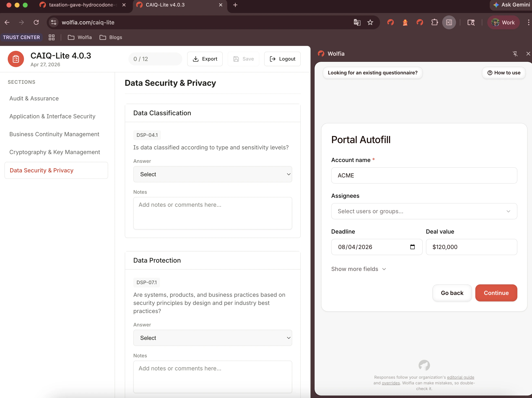Expand Show more fields
Image resolution: width=532 pixels, height=398 pixels.
(x=358, y=269)
